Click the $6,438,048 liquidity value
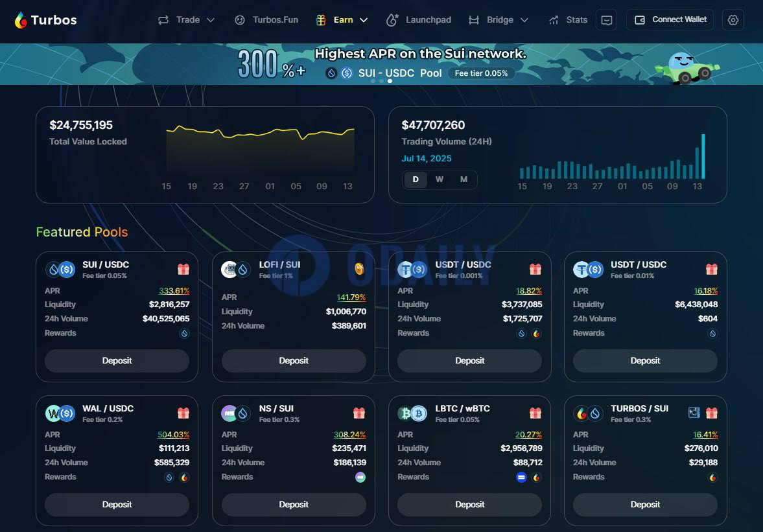This screenshot has height=532, width=763. [x=696, y=305]
